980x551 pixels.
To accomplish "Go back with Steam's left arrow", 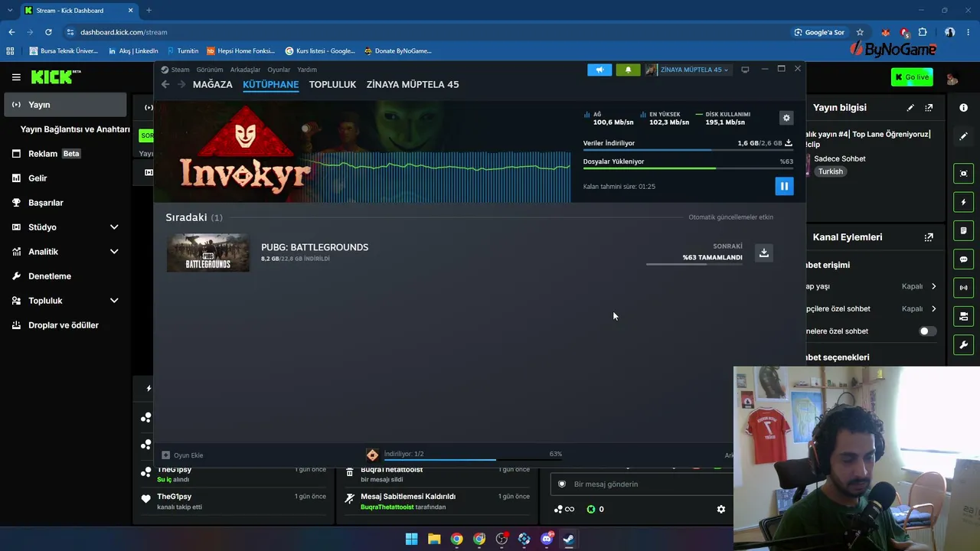I will pyautogui.click(x=165, y=84).
